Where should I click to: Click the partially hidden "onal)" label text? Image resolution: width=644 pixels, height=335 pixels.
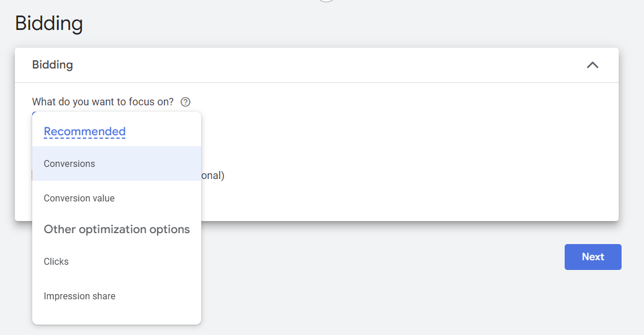tap(213, 176)
